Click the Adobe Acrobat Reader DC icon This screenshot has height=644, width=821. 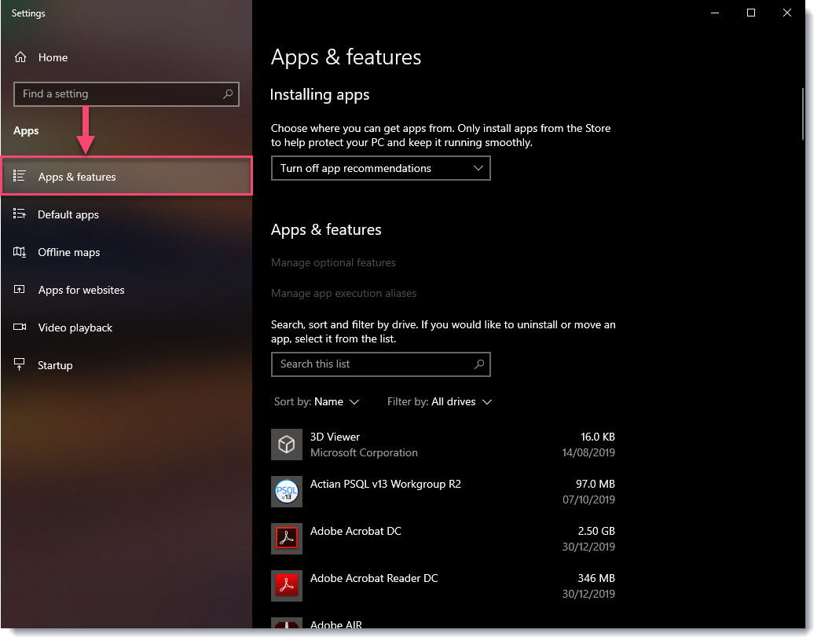click(x=287, y=587)
